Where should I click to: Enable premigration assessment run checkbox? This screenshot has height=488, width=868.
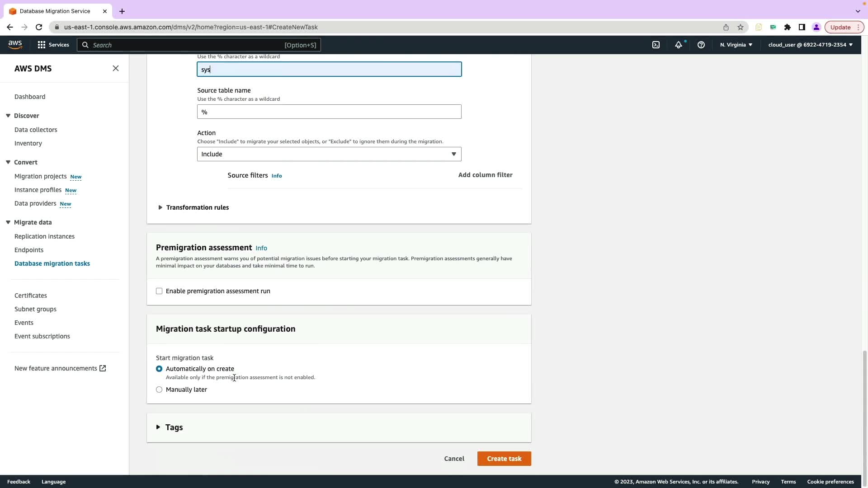pyautogui.click(x=159, y=291)
